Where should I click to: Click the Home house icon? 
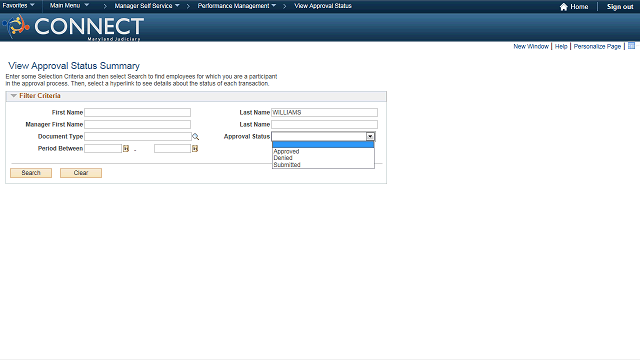pyautogui.click(x=564, y=7)
